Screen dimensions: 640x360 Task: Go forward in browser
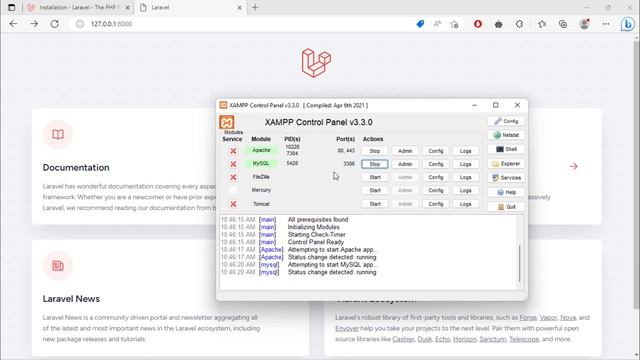click(x=34, y=24)
